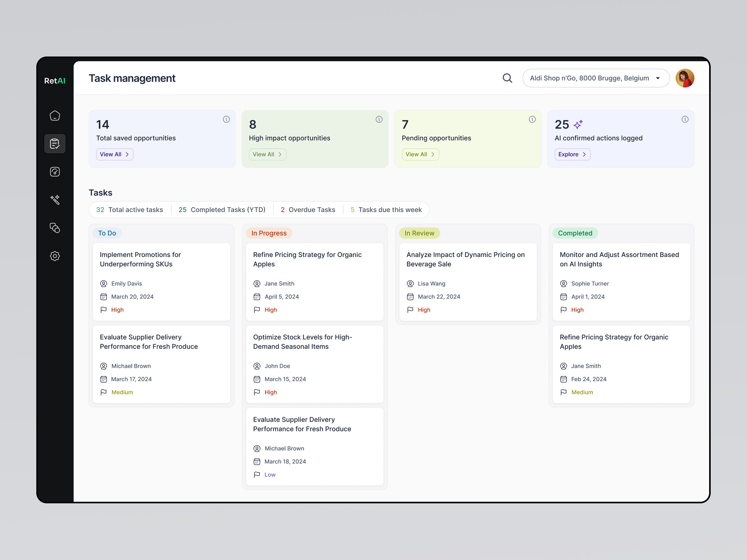Expand the Aldi Shop n'Go location dropdown
The image size is (747, 560).
pos(596,78)
